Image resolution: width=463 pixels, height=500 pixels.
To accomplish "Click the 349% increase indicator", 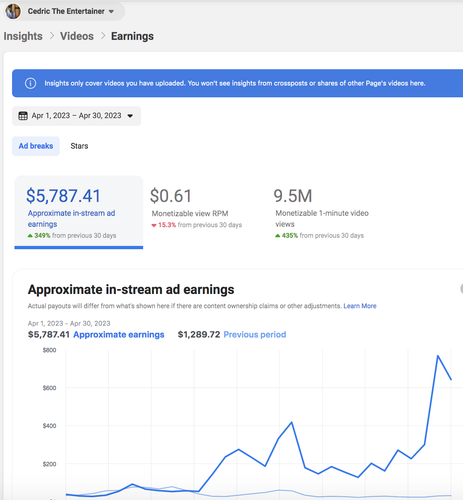I will 39,235.
